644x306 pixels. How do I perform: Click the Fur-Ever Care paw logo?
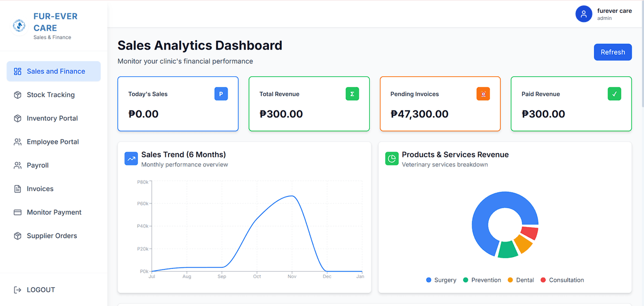pyautogui.click(x=19, y=25)
